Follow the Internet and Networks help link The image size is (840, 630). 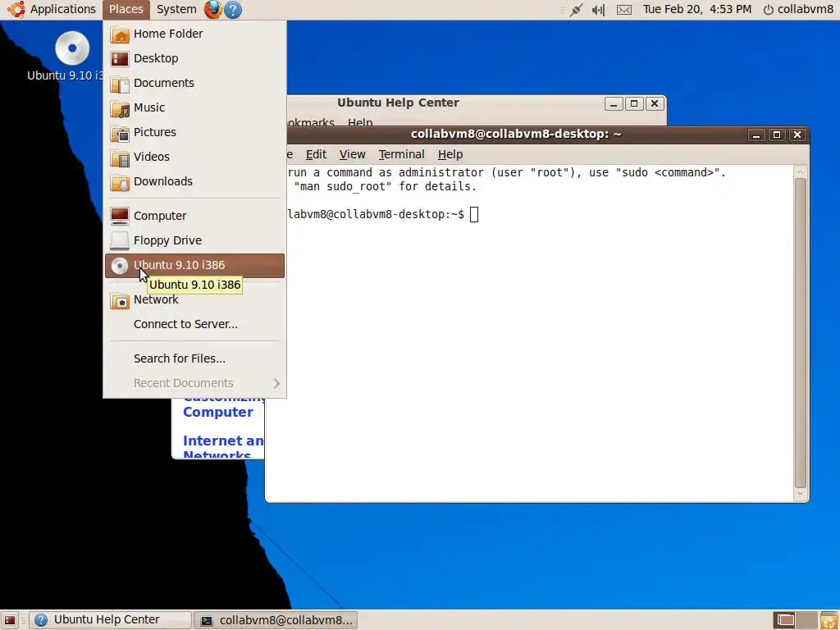coord(223,448)
